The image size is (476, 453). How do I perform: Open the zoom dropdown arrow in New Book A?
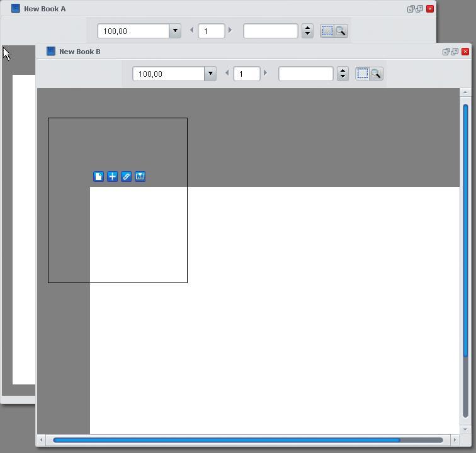(175, 31)
